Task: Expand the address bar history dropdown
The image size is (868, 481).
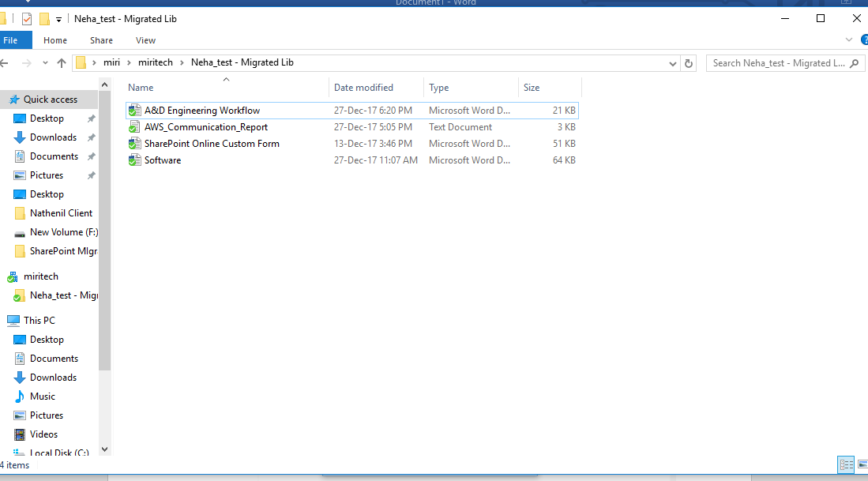Action: coord(673,62)
